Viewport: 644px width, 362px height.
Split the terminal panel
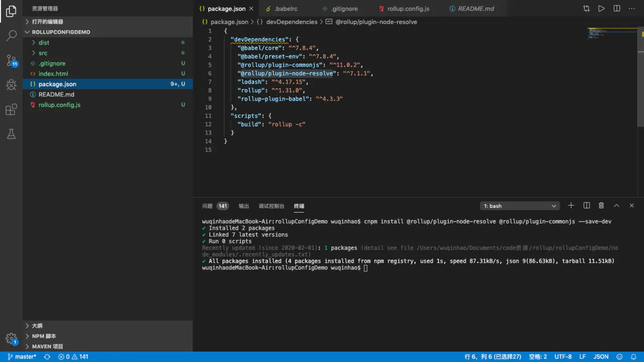(x=586, y=206)
